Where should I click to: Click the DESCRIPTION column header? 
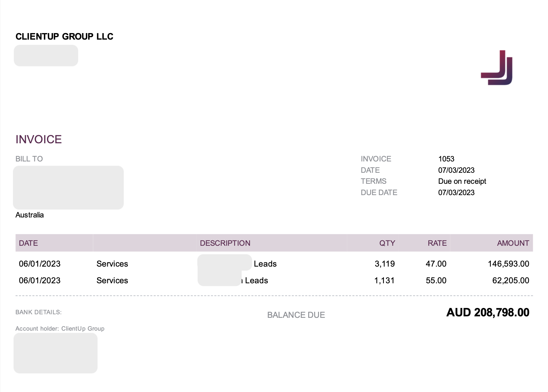pos(225,243)
